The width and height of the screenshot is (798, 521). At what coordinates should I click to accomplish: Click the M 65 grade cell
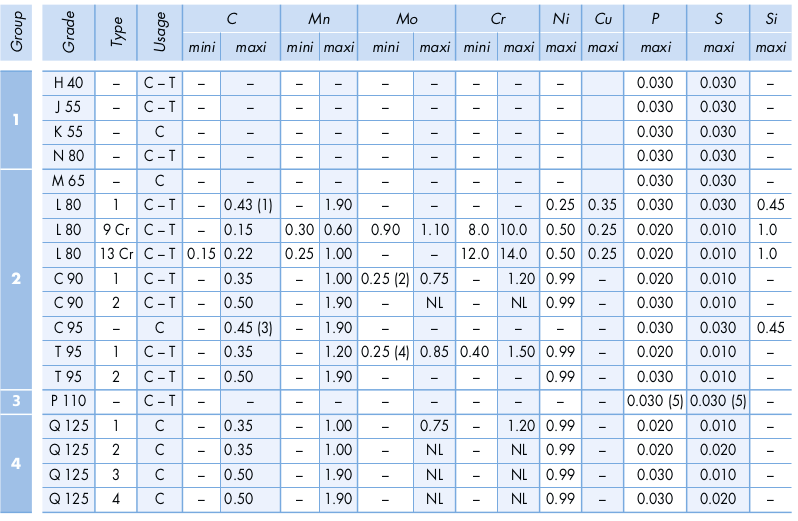coord(69,181)
